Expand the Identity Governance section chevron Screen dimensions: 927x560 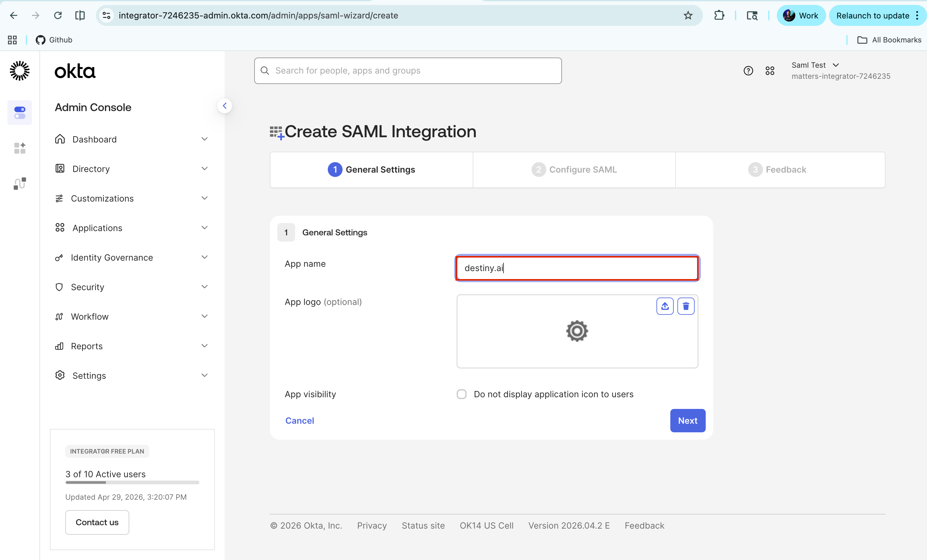[x=204, y=257]
